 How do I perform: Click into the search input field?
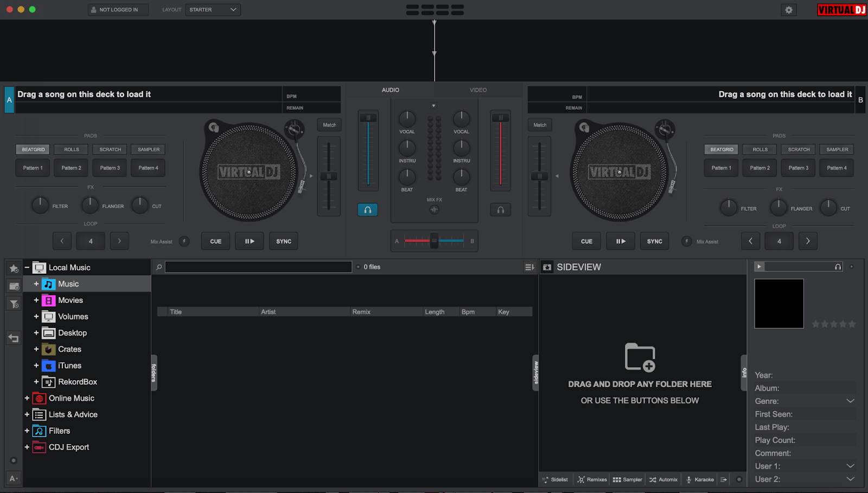(258, 267)
